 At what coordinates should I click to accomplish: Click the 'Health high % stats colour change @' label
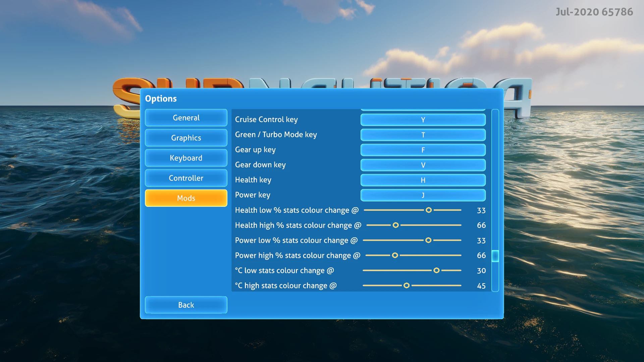click(298, 225)
